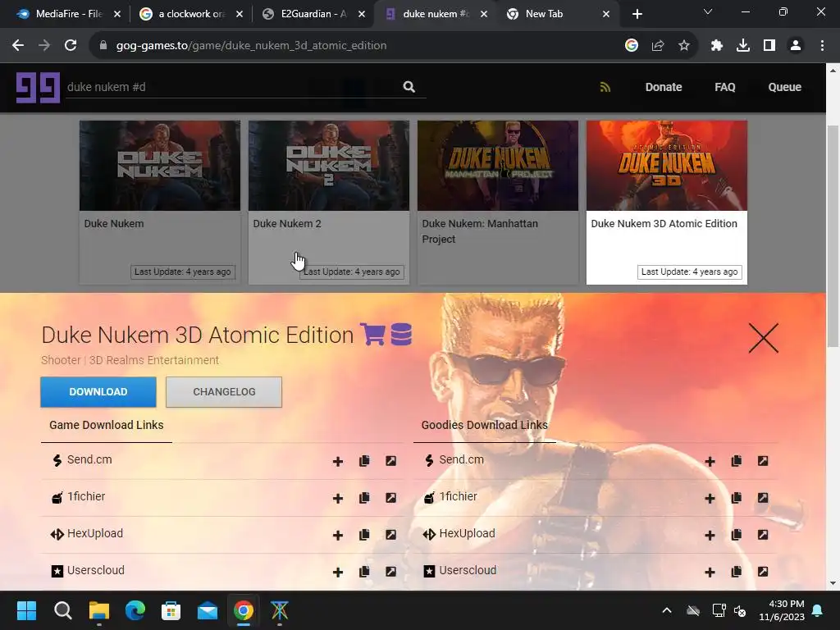Switch to the E2Guardian browser tab
Viewport: 840px width, 630px height.
point(314,14)
